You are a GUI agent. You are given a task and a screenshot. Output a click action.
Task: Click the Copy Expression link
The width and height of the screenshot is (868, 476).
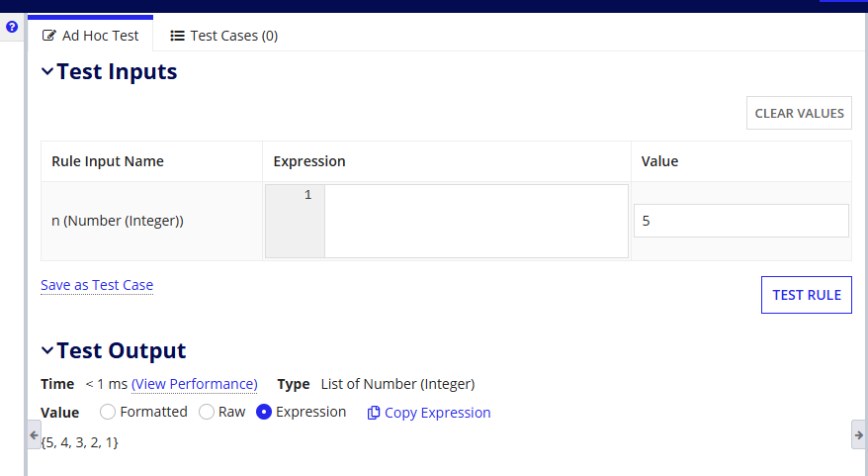(x=437, y=413)
